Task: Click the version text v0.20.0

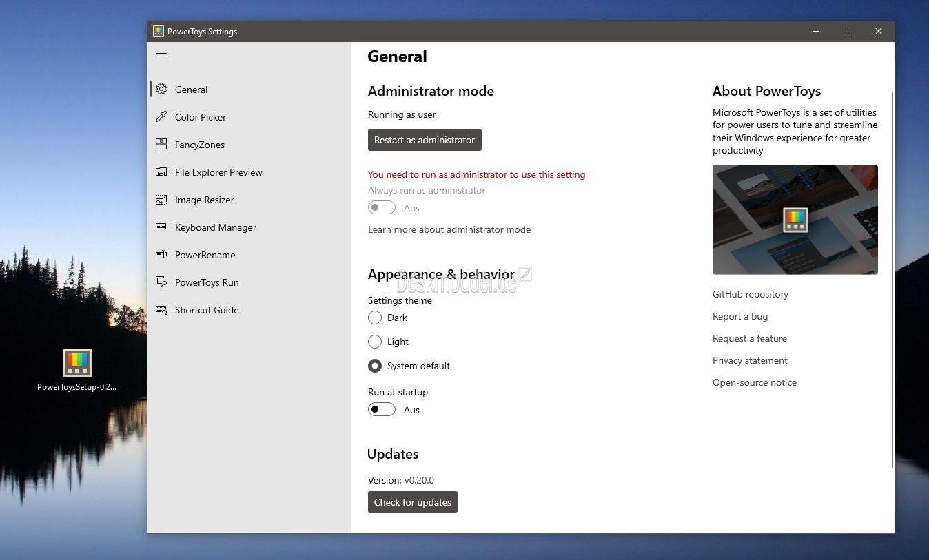Action: [419, 480]
